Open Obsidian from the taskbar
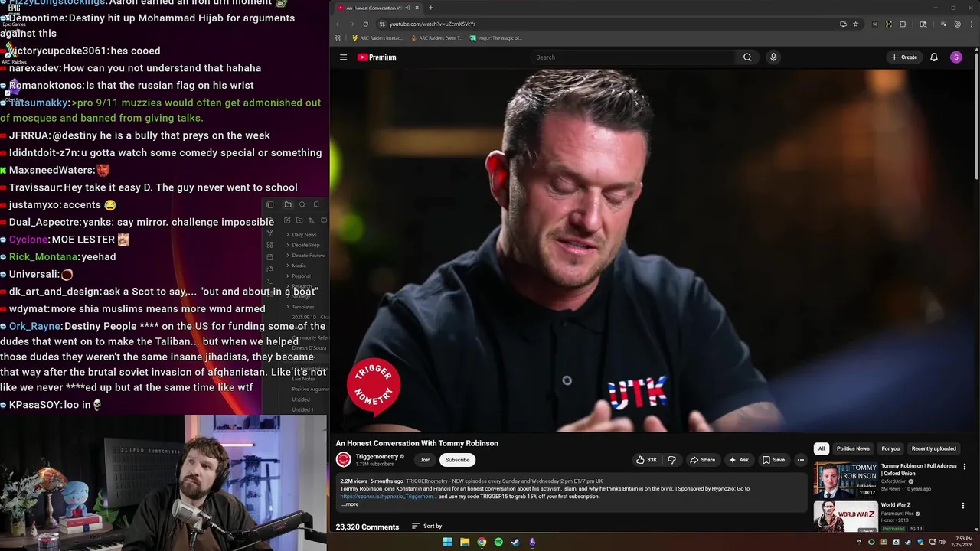This screenshot has width=980, height=551. [532, 542]
